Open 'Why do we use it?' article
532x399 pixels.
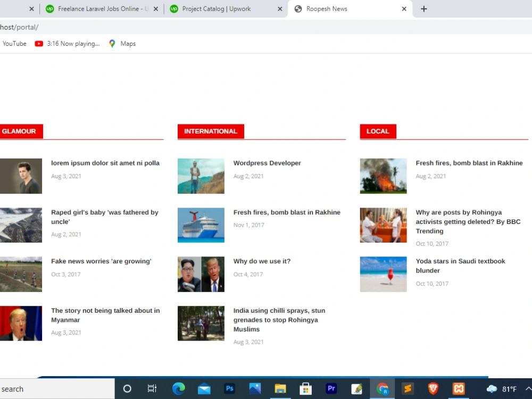(x=262, y=261)
